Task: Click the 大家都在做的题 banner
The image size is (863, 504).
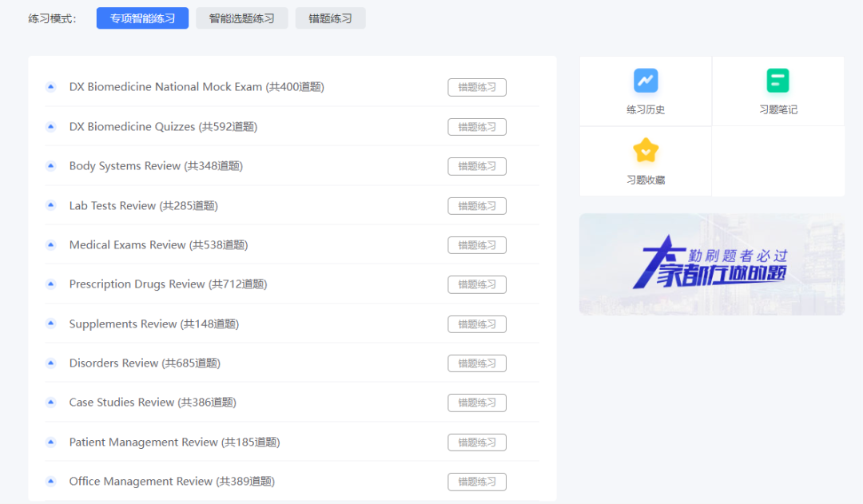Action: tap(712, 264)
